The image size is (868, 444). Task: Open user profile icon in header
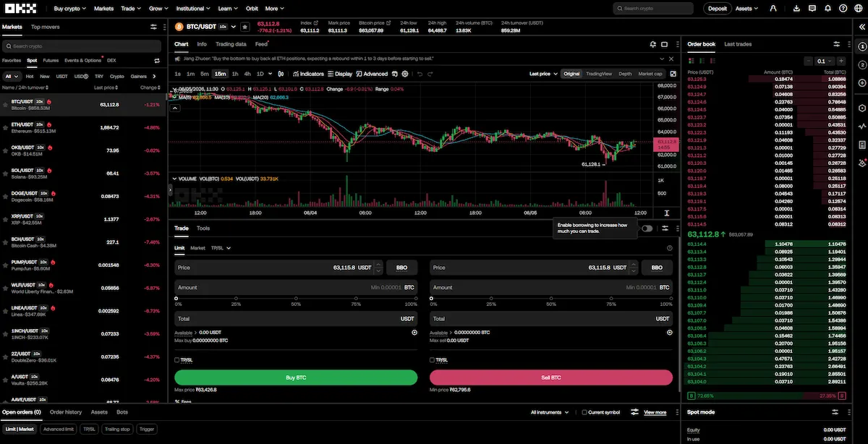point(773,9)
